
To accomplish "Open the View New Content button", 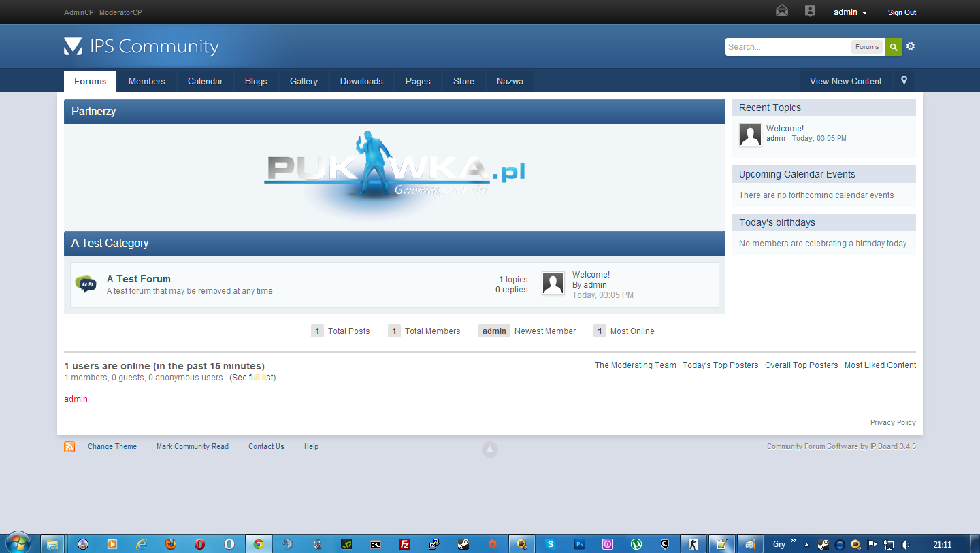I will click(x=845, y=81).
